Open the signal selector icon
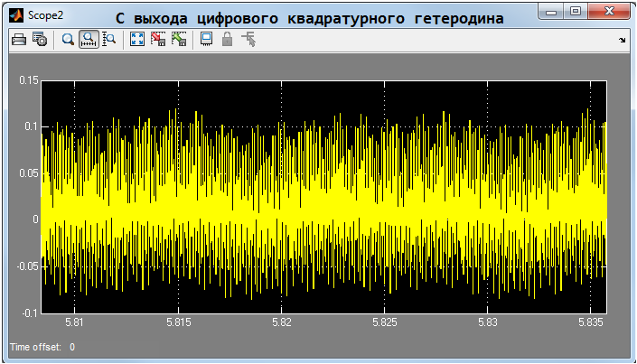Viewport: 637px width, 364px height. pos(248,40)
